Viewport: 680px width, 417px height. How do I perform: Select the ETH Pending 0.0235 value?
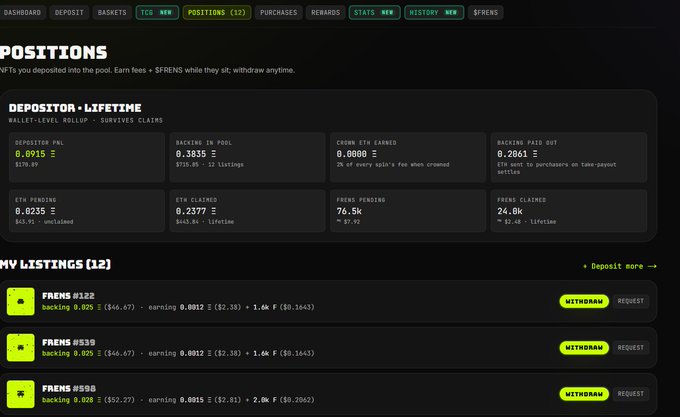(x=35, y=211)
